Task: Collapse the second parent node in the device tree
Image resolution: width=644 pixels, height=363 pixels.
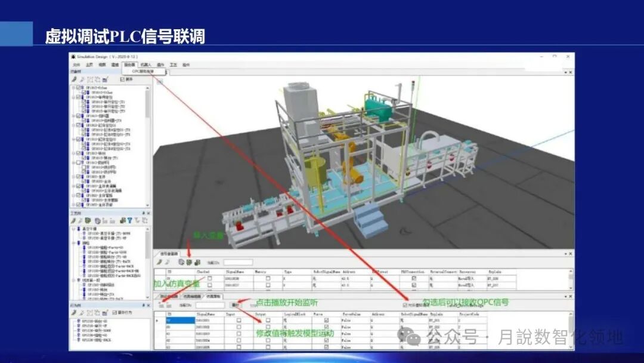Action: tap(73, 97)
